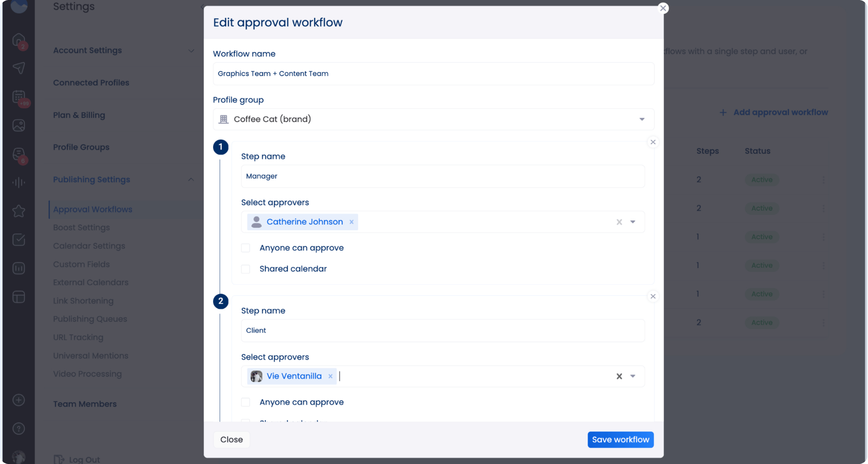Open the paper plane publishing icon
The height and width of the screenshot is (464, 868).
(x=19, y=68)
